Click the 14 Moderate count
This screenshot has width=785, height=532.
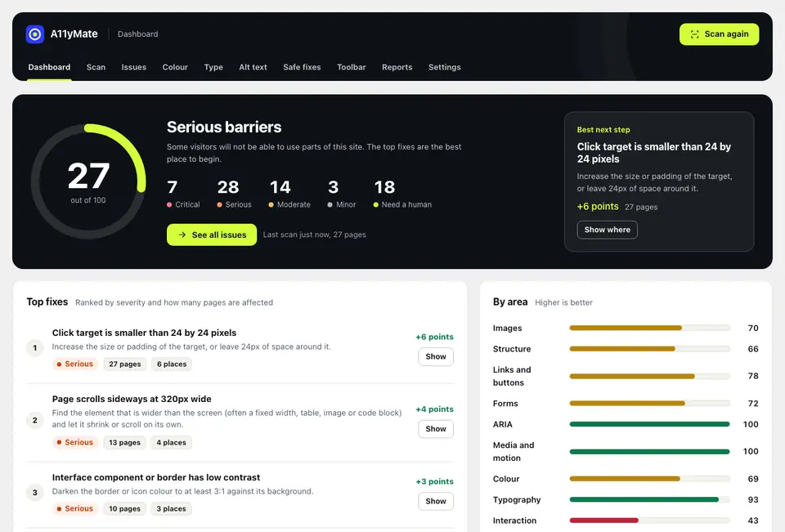[x=289, y=194]
